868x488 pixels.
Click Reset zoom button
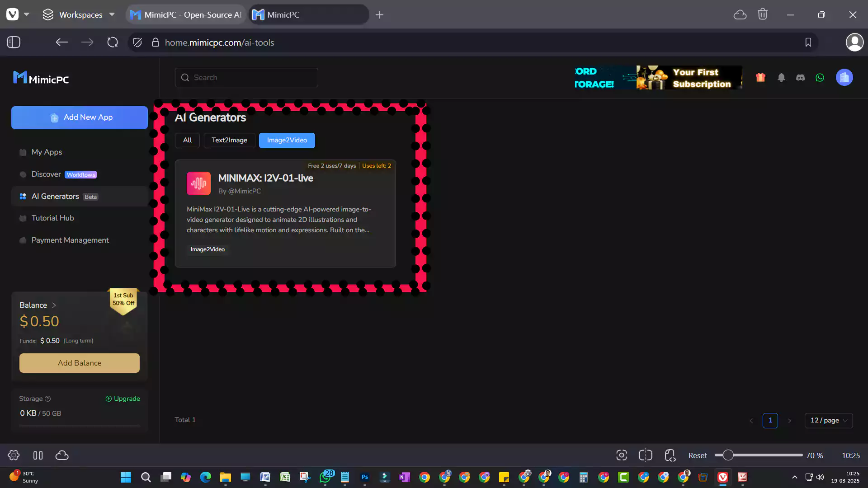(x=698, y=455)
